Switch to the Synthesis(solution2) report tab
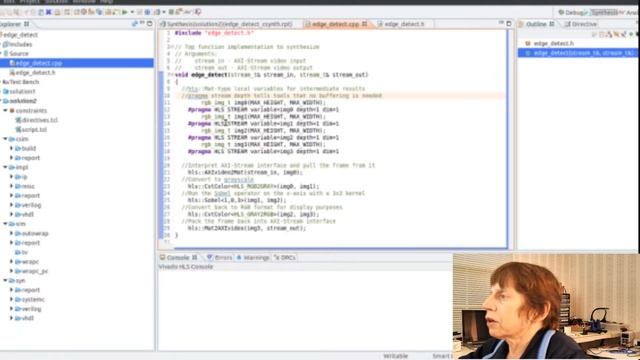 coord(227,24)
